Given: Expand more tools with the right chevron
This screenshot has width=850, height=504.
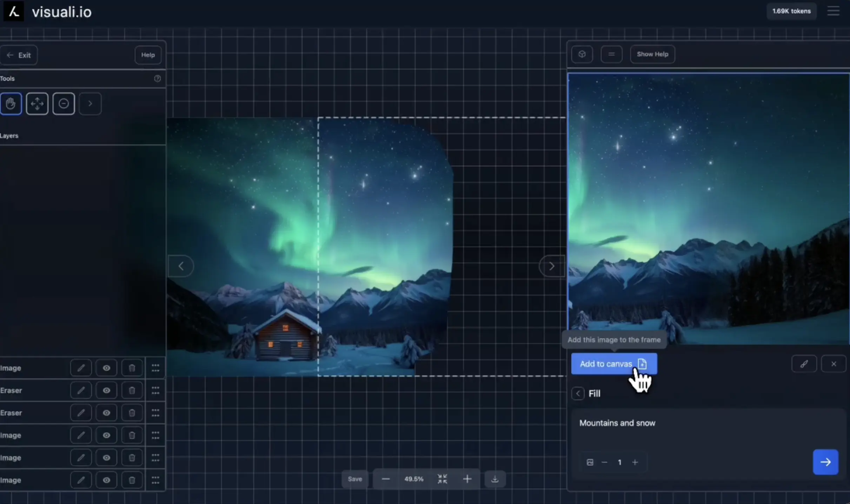Looking at the screenshot, I should tap(90, 104).
